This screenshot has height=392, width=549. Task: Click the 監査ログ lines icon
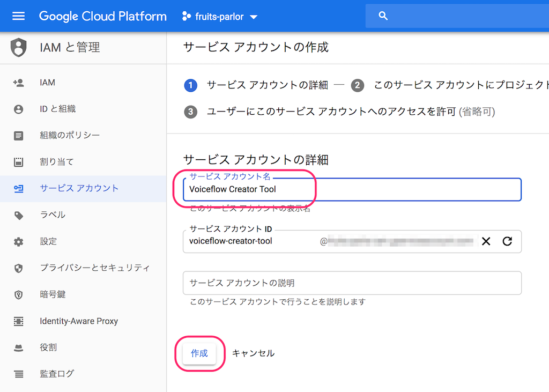[x=19, y=374]
